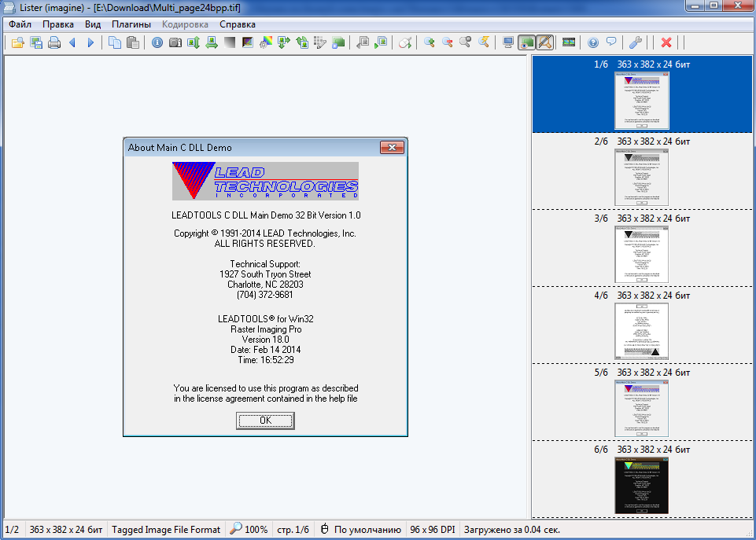Click 'По умолчанию' mouse mode in status bar

360,530
